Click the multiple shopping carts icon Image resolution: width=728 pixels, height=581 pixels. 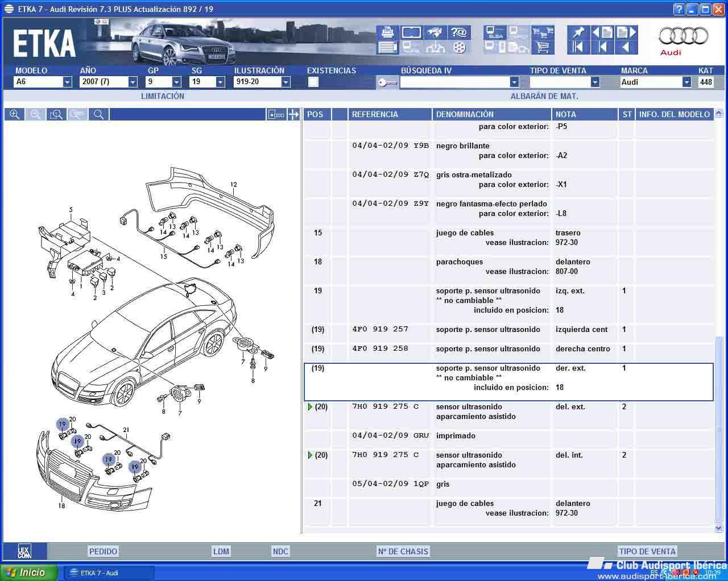[542, 32]
